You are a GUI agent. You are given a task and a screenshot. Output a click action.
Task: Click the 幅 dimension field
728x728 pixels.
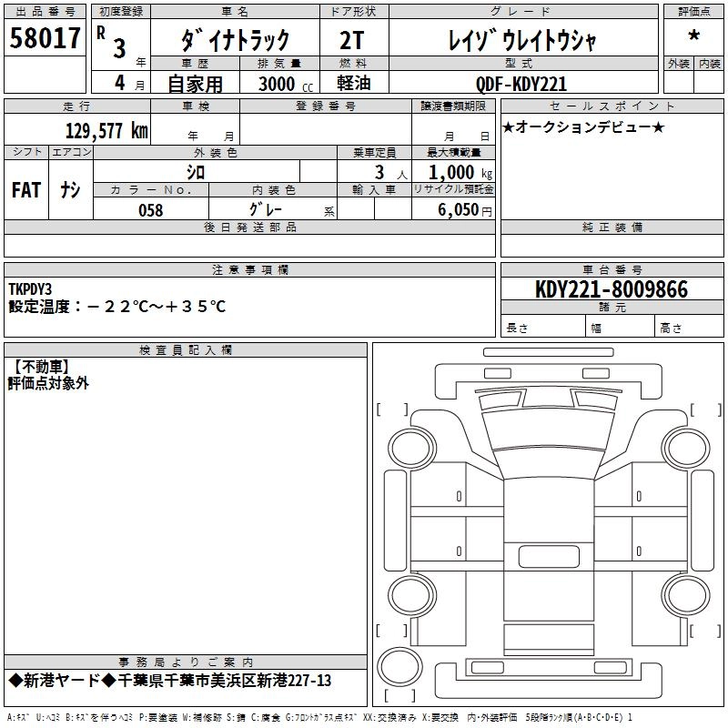coord(620,328)
